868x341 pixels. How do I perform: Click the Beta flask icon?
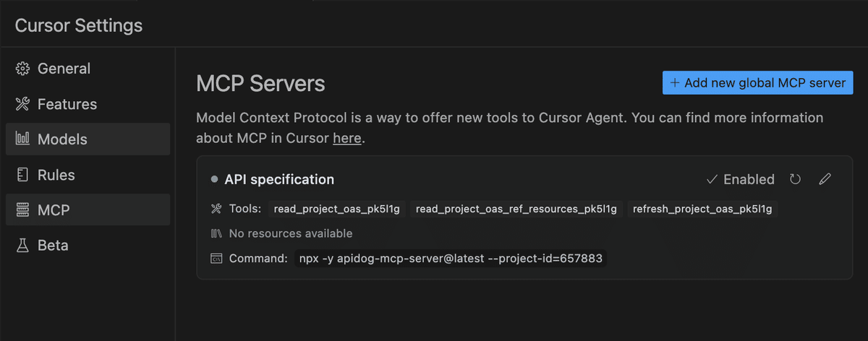coord(22,246)
